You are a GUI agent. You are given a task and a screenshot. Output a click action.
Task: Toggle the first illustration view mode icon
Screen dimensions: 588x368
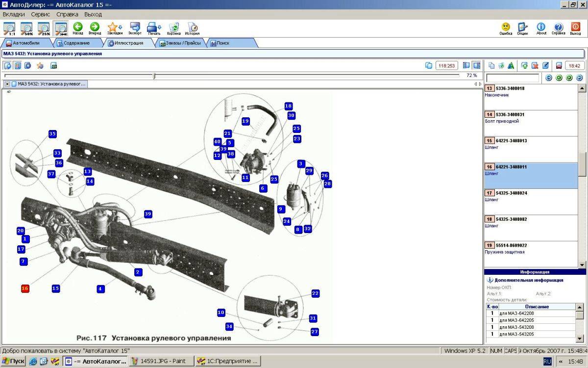8,66
